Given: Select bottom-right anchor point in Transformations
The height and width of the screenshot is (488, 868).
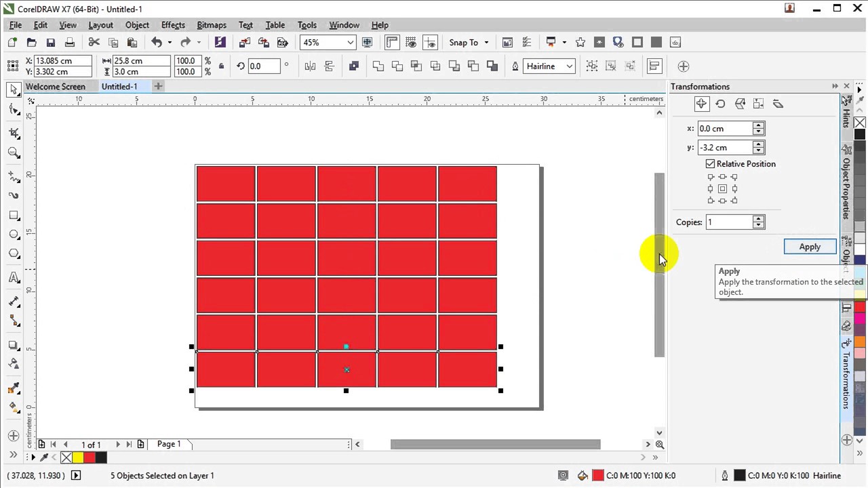Looking at the screenshot, I should 734,200.
